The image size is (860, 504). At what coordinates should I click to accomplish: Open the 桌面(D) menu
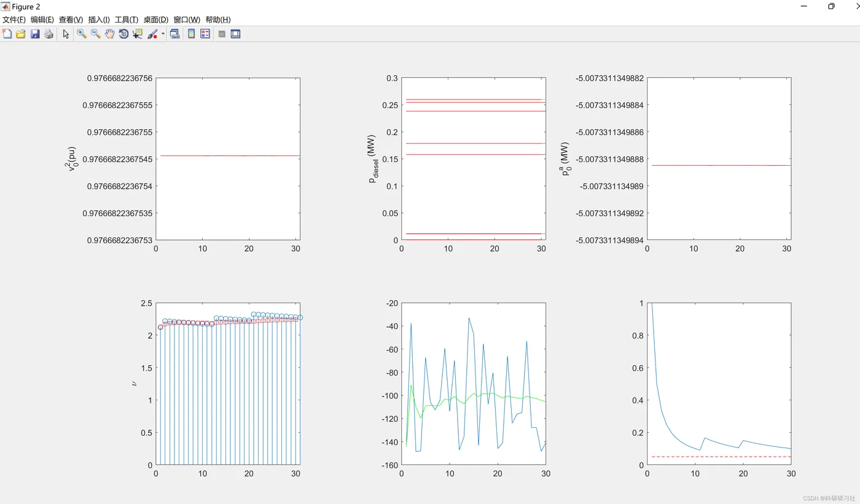coord(155,20)
